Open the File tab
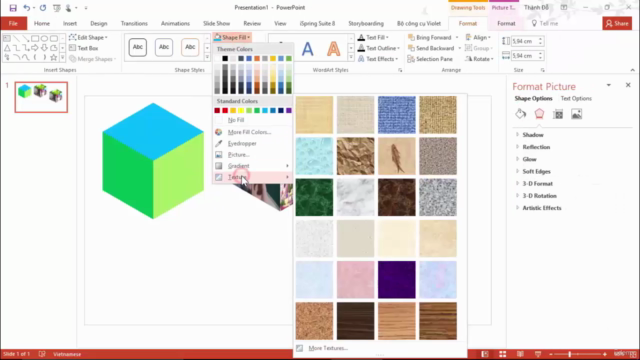The height and width of the screenshot is (360, 640). pyautogui.click(x=13, y=23)
